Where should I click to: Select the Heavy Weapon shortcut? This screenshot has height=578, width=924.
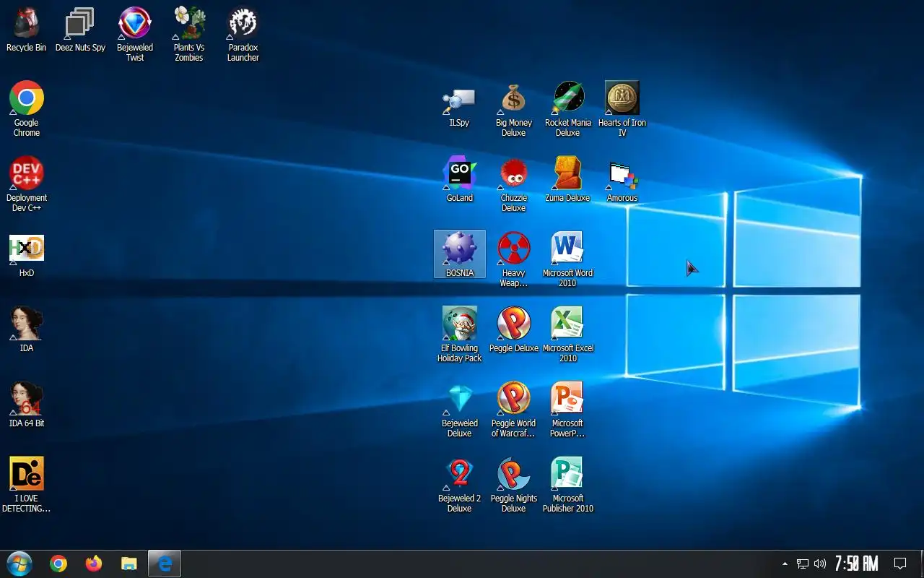pyautogui.click(x=514, y=260)
